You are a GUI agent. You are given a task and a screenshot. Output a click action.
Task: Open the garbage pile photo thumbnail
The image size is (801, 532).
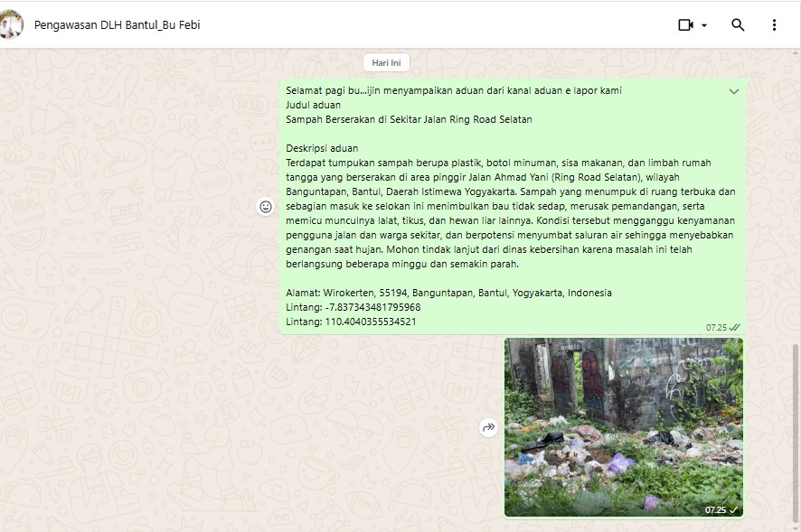coord(623,426)
